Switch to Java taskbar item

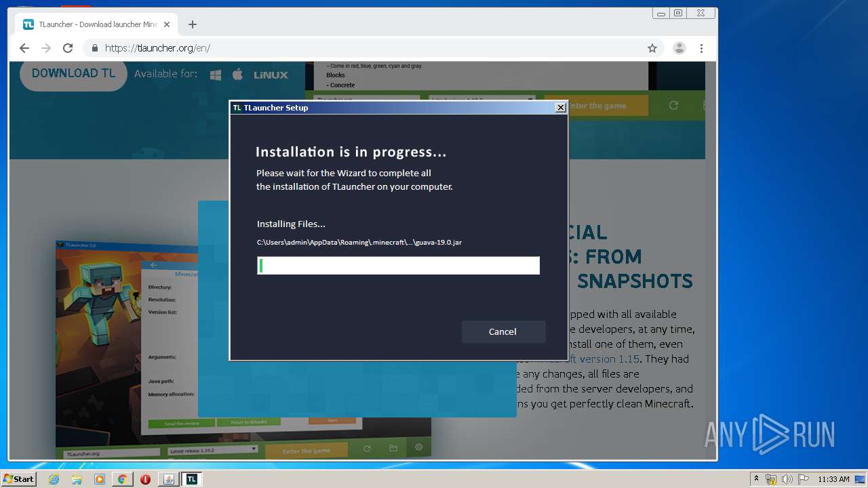168,479
